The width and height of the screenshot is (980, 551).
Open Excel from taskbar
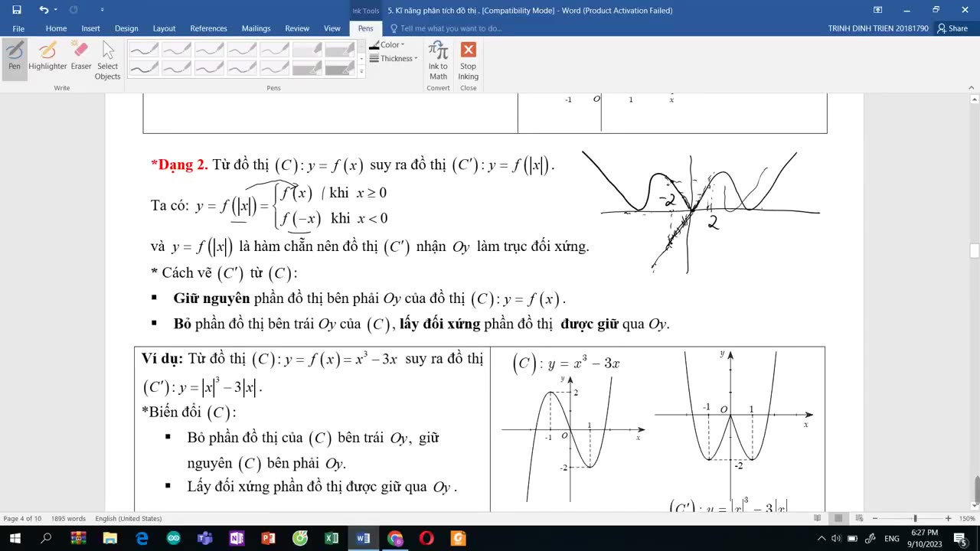click(x=332, y=538)
